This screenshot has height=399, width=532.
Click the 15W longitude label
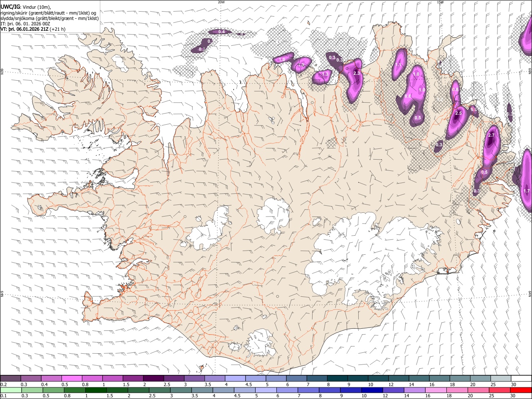pos(440,2)
